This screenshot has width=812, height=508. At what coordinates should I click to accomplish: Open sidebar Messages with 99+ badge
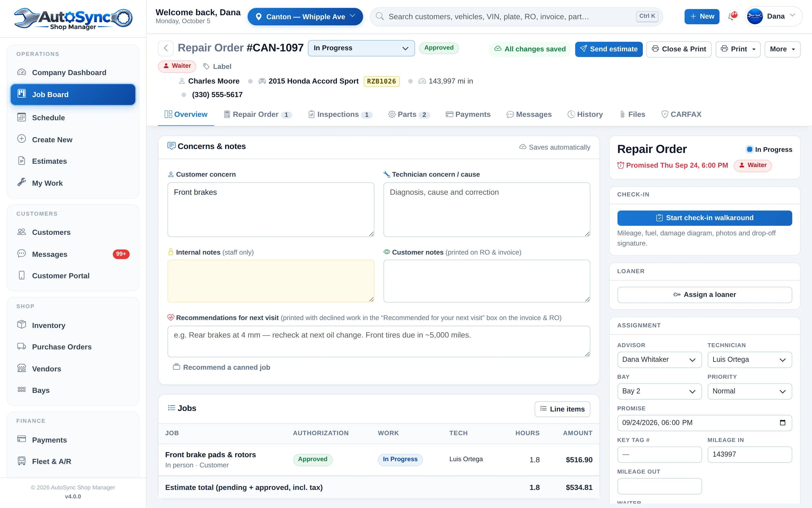[x=73, y=254]
